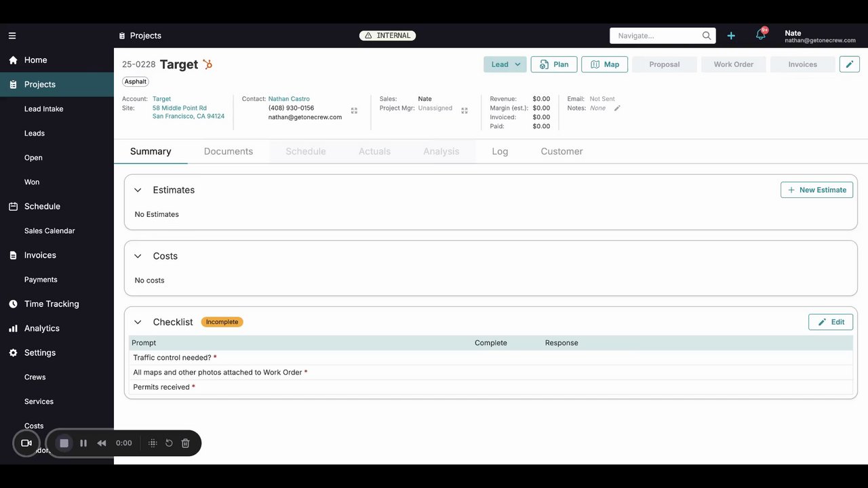Screen dimensions: 868x488
Task: Restart the recording
Action: click(x=169, y=443)
